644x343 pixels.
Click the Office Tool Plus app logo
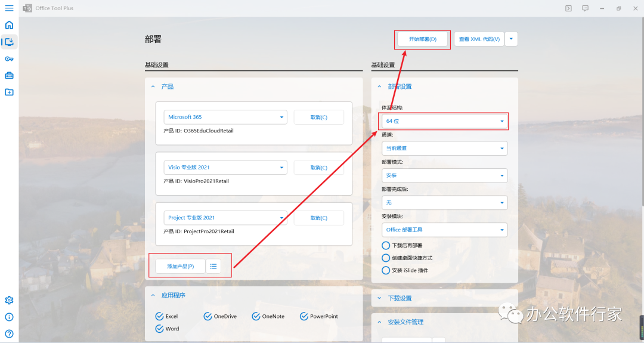(27, 8)
